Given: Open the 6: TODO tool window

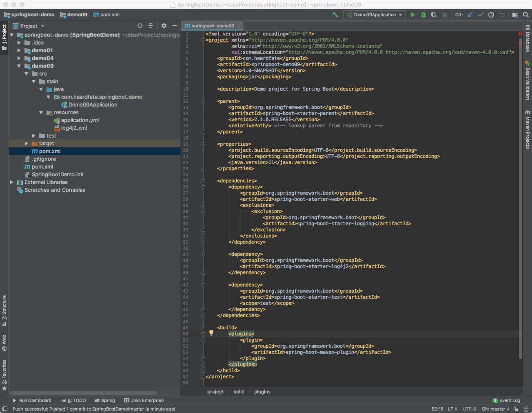Looking at the screenshot, I should pyautogui.click(x=73, y=400).
